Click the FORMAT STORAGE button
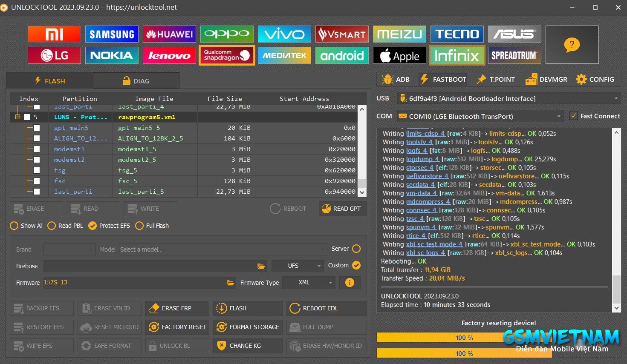Screen dimensions: 627x364 tap(247, 327)
